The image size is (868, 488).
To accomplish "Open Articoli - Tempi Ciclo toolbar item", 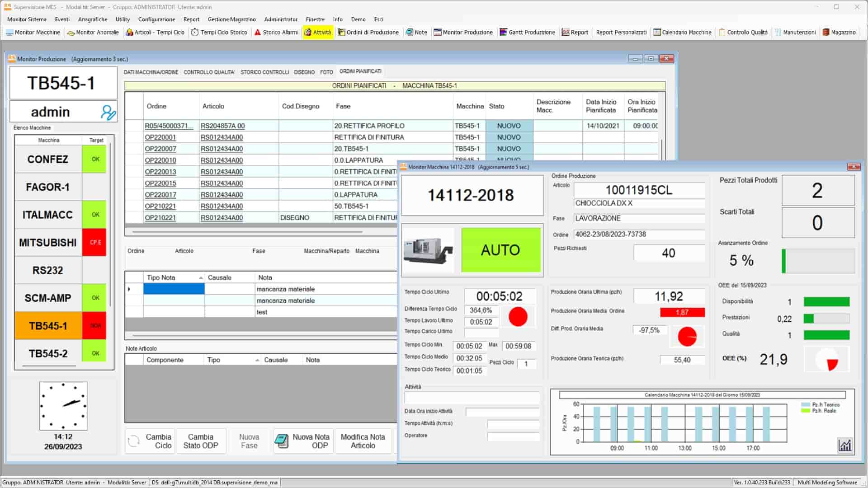I will [155, 33].
